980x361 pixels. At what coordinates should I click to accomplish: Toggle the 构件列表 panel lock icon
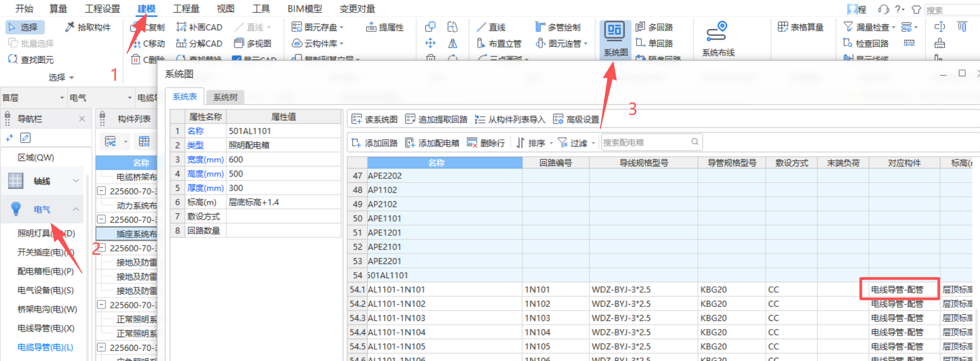(102, 118)
